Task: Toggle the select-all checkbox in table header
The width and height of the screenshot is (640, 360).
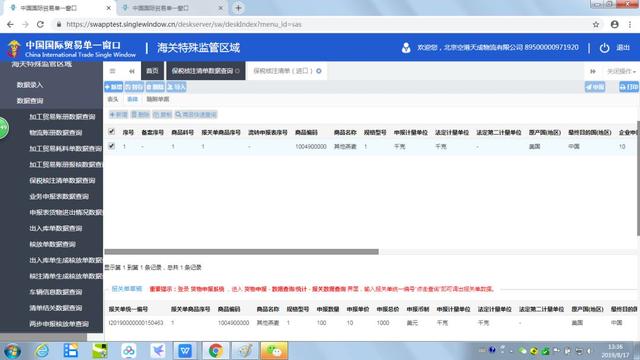Action: pyautogui.click(x=111, y=131)
